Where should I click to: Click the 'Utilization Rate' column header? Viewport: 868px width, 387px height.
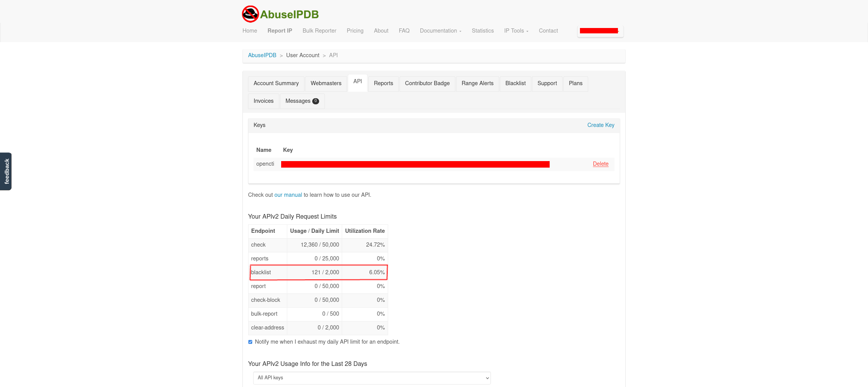point(365,231)
